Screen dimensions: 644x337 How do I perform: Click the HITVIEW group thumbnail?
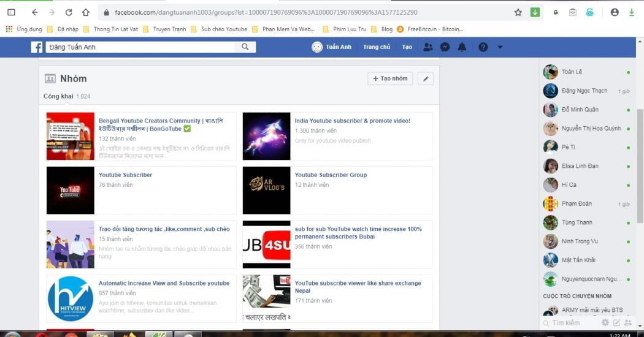coord(71,298)
